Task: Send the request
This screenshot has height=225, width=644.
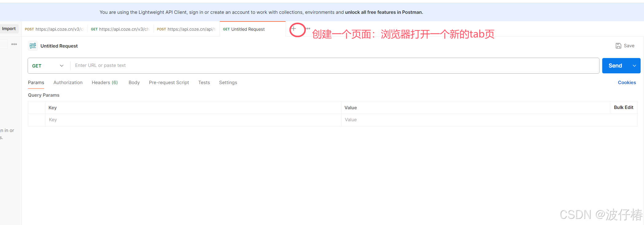Action: [615, 66]
